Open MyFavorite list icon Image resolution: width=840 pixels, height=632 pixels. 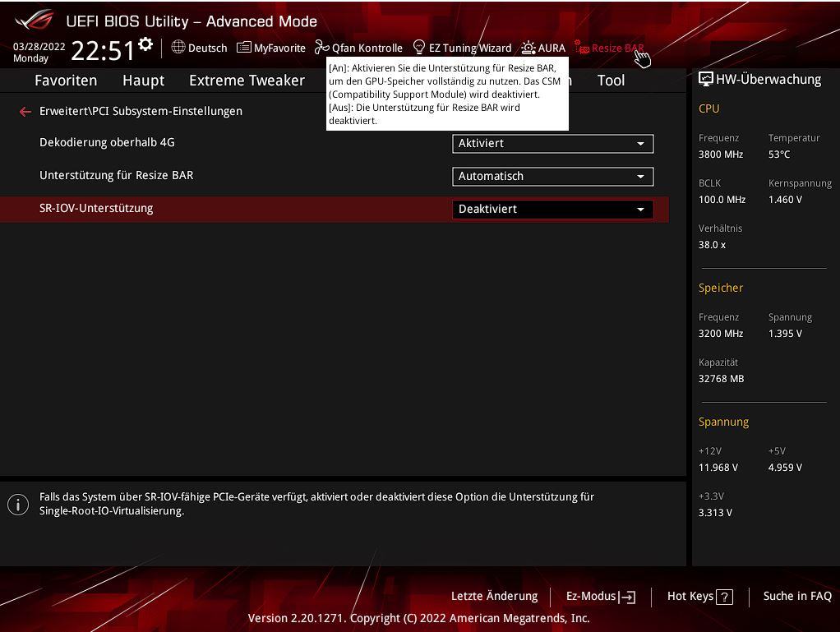coord(244,48)
